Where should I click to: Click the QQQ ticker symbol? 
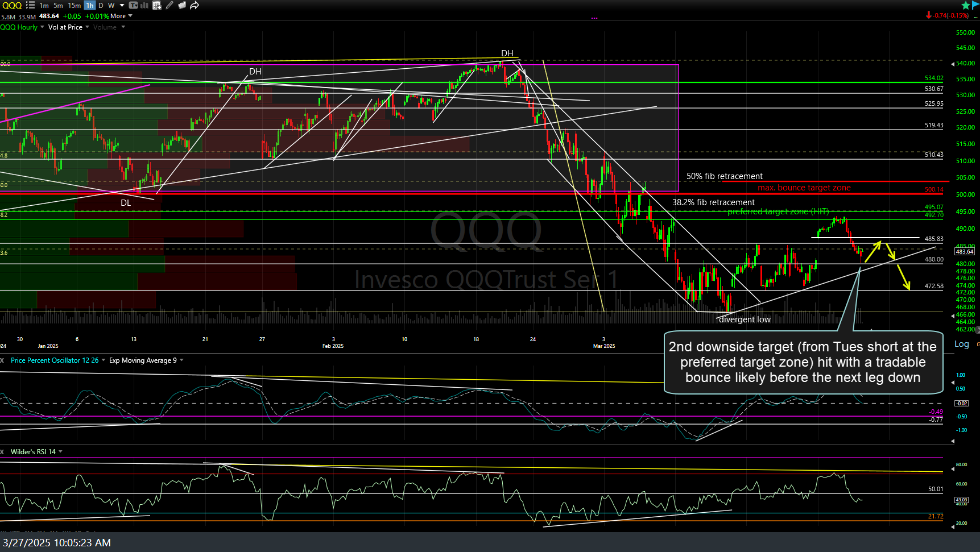12,5
